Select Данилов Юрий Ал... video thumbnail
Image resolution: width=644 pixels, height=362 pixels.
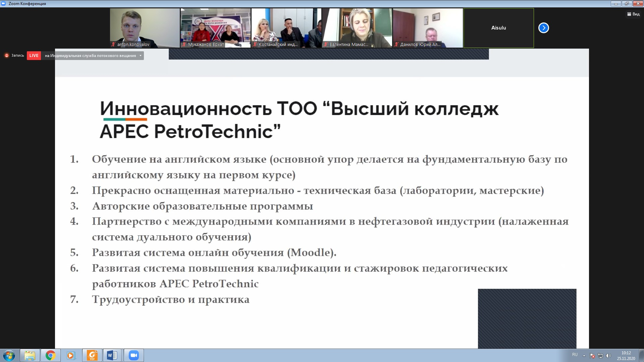pos(428,28)
